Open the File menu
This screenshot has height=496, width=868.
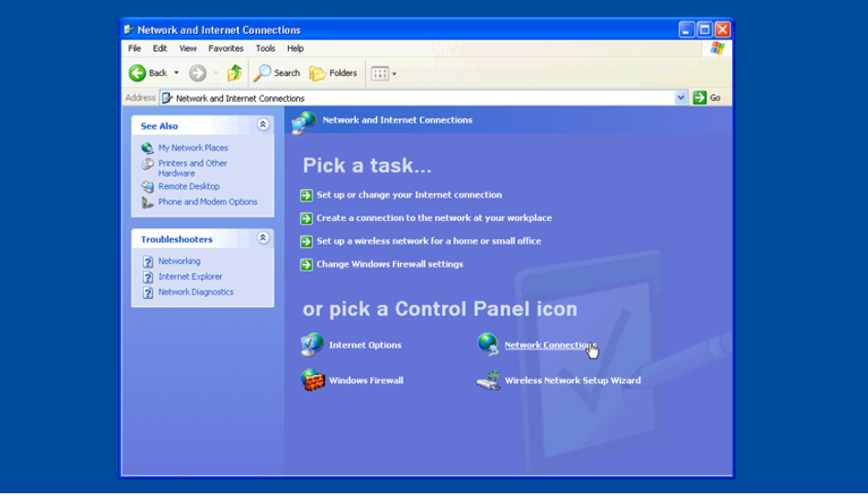click(x=135, y=48)
